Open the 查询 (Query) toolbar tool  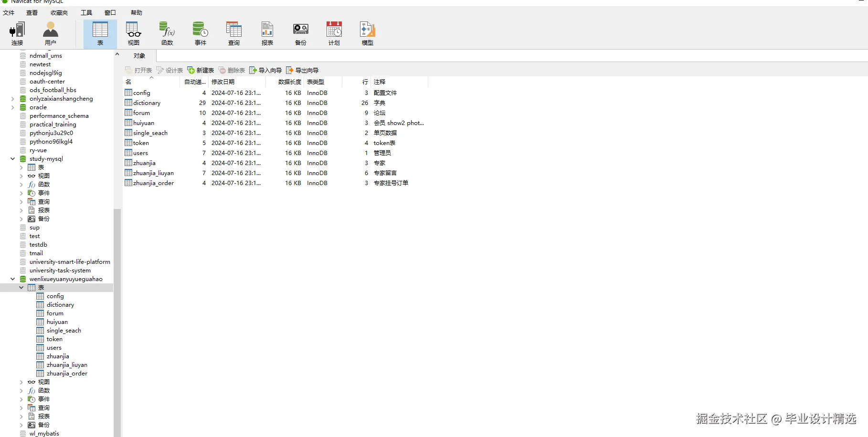click(234, 34)
